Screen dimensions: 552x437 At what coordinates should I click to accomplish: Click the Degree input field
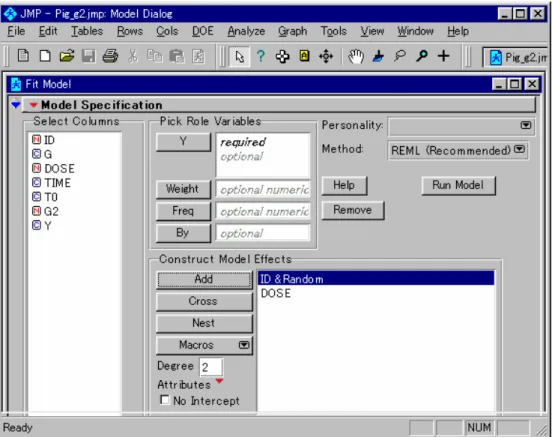[x=211, y=367]
